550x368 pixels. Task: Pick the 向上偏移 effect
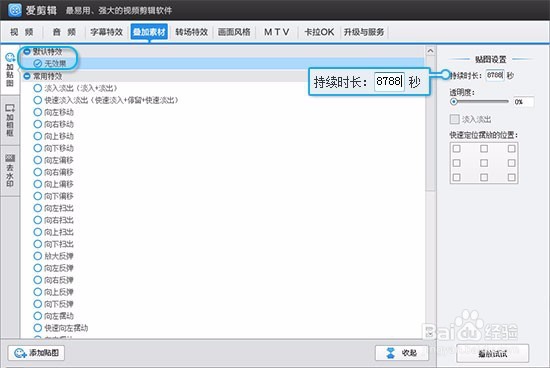tap(54, 184)
